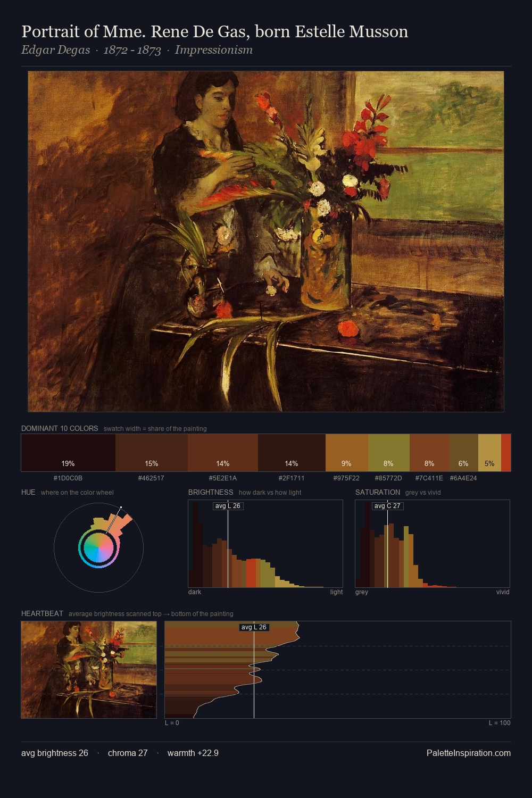Click the 'L = 0' heartbeat axis label
This screenshot has width=532, height=798.
(172, 722)
